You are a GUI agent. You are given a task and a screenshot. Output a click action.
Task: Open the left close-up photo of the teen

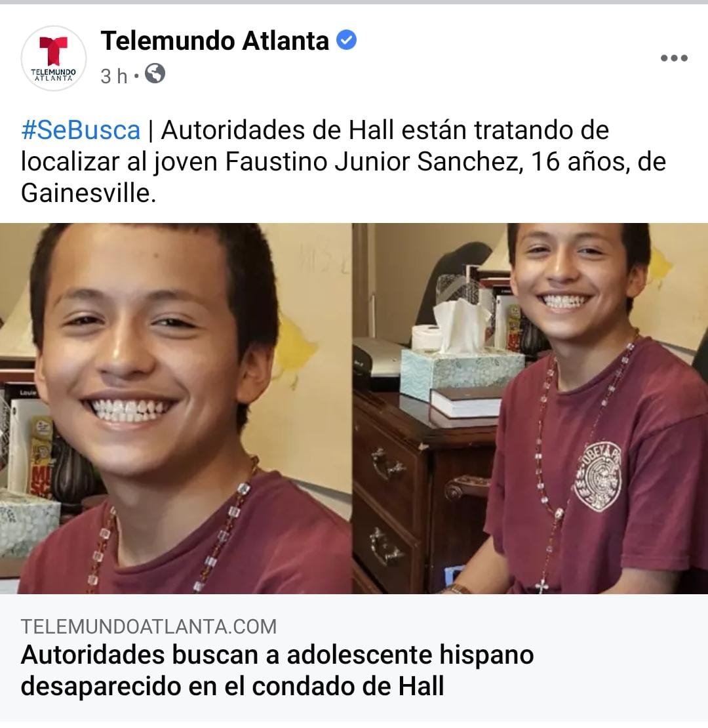tap(176, 408)
